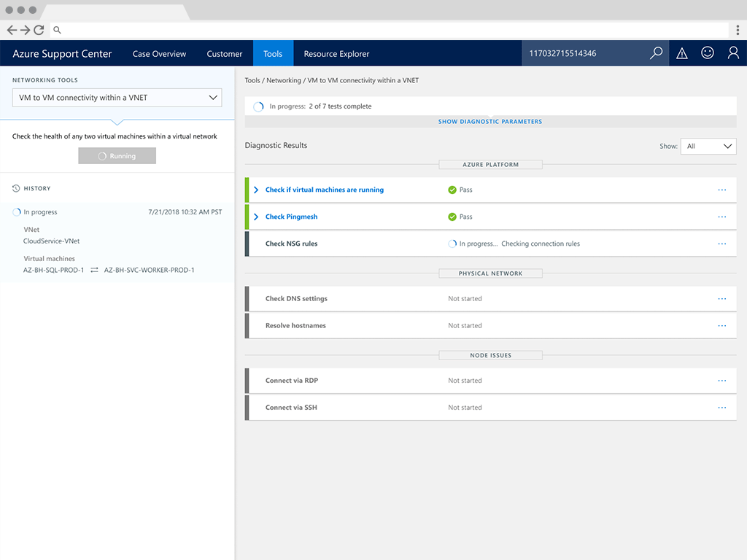Image resolution: width=747 pixels, height=560 pixels.
Task: Click the VM swap arrows icon
Action: pyautogui.click(x=94, y=270)
